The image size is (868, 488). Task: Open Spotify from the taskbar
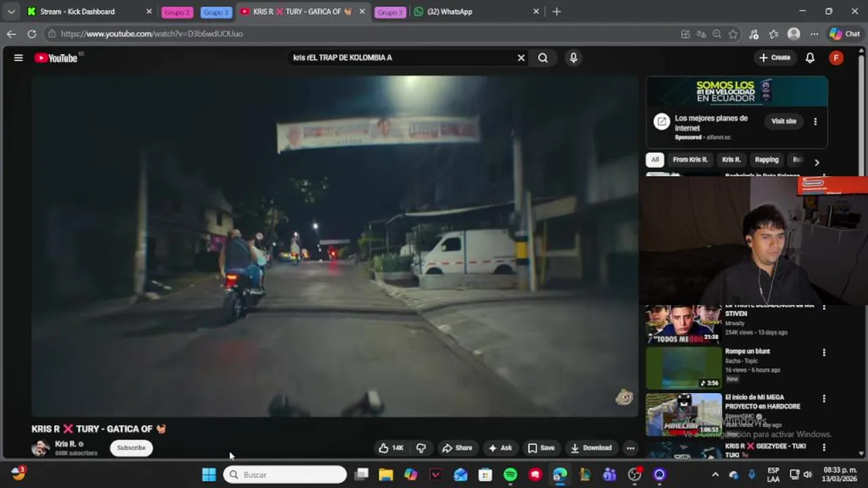pyautogui.click(x=510, y=474)
